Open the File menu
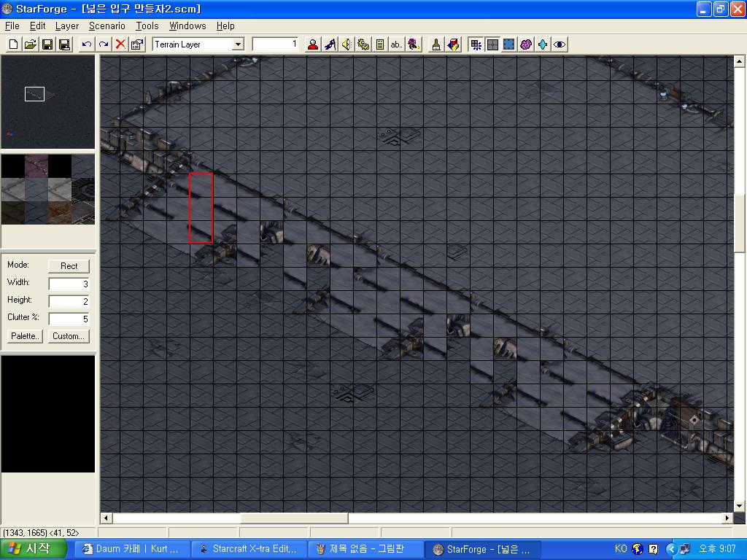This screenshot has width=747, height=560. pyautogui.click(x=12, y=26)
